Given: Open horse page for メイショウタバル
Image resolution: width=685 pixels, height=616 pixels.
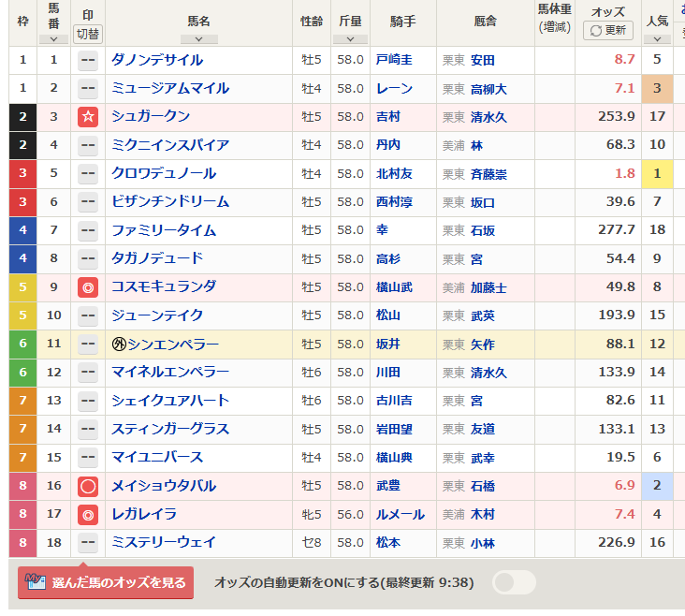Looking at the screenshot, I should pyautogui.click(x=164, y=486).
